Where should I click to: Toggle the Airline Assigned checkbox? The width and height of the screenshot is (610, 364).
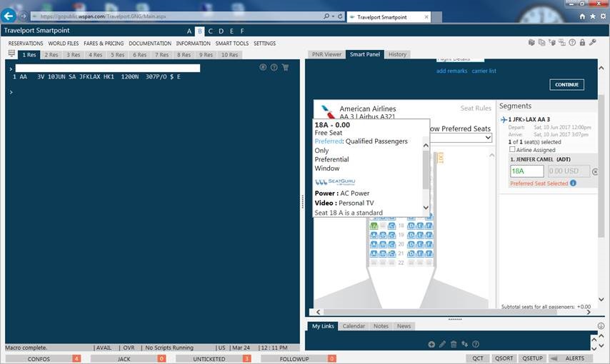pos(512,149)
